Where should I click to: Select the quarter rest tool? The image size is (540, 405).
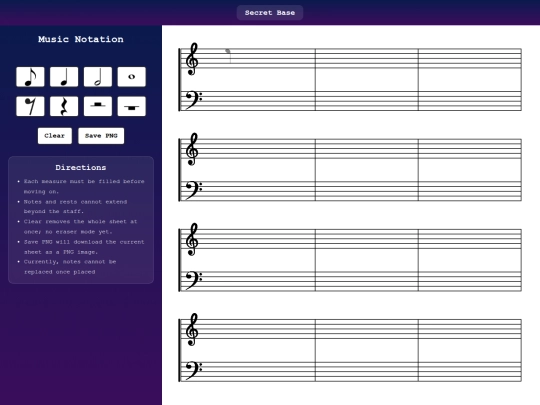[x=64, y=106]
